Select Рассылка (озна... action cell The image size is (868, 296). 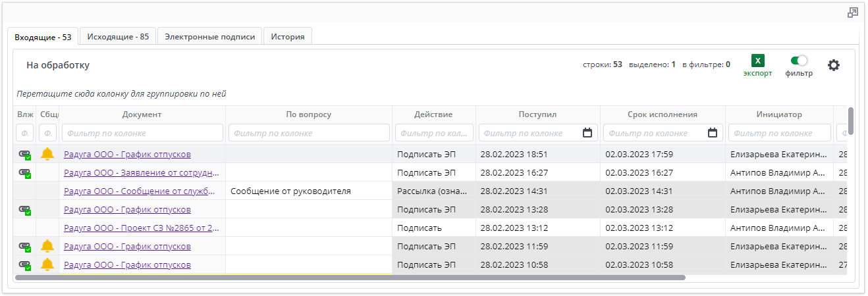point(434,191)
